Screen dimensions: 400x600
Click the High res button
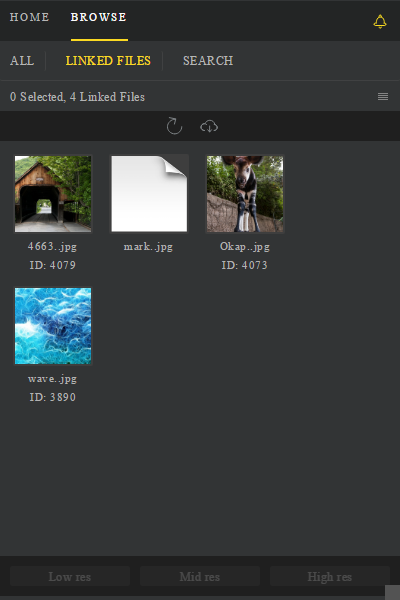[330, 576]
